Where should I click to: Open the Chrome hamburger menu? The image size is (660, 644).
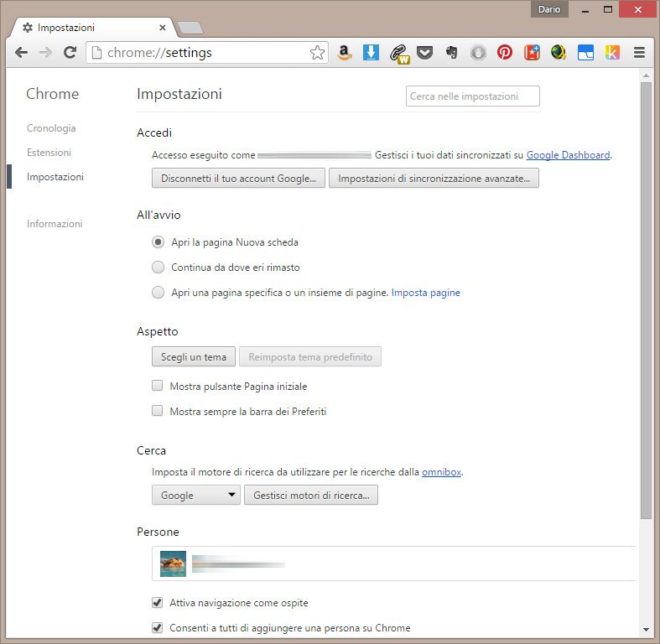click(x=639, y=52)
